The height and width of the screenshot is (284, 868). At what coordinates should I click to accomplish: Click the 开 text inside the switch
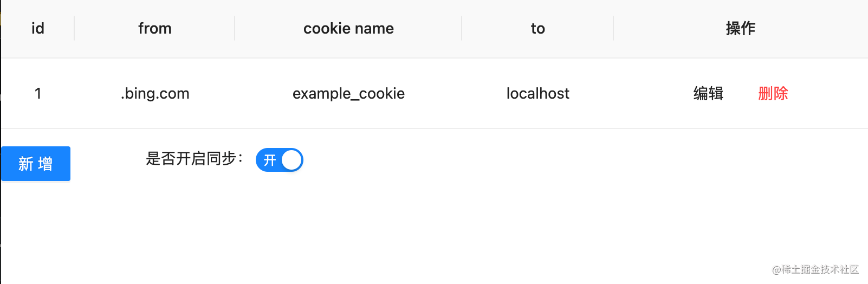point(270,160)
